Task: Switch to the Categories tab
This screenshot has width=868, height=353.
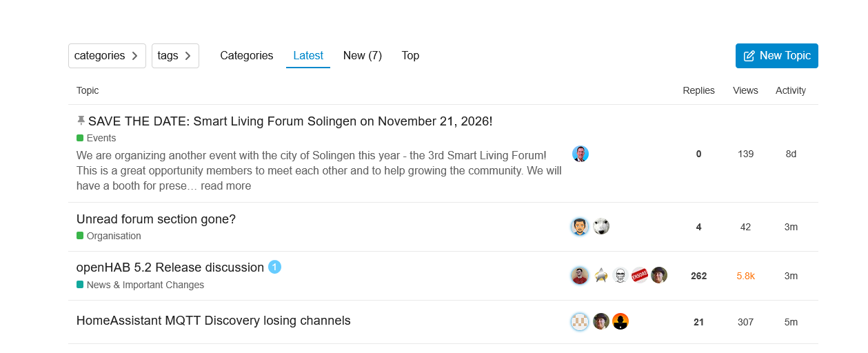Action: click(x=247, y=56)
